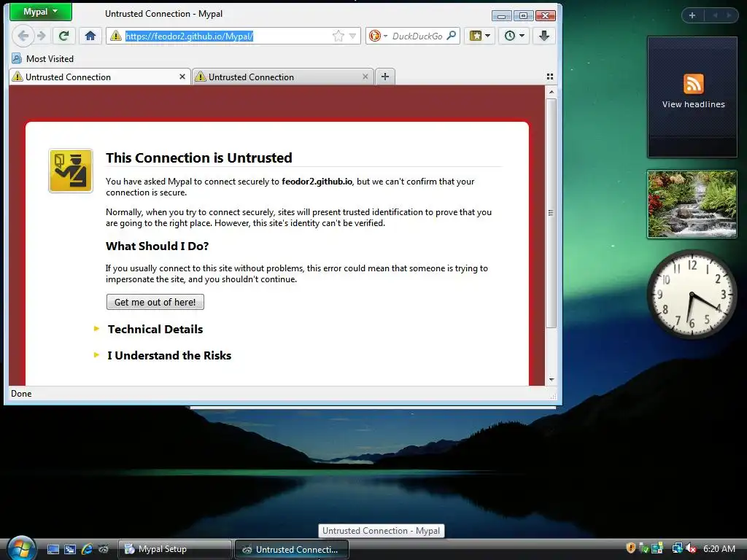Image resolution: width=747 pixels, height=560 pixels.
Task: Open the Home page button
Action: [x=90, y=36]
